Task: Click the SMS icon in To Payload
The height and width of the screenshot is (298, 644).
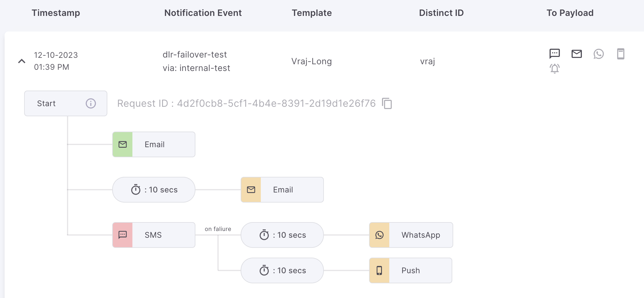Action: point(554,54)
